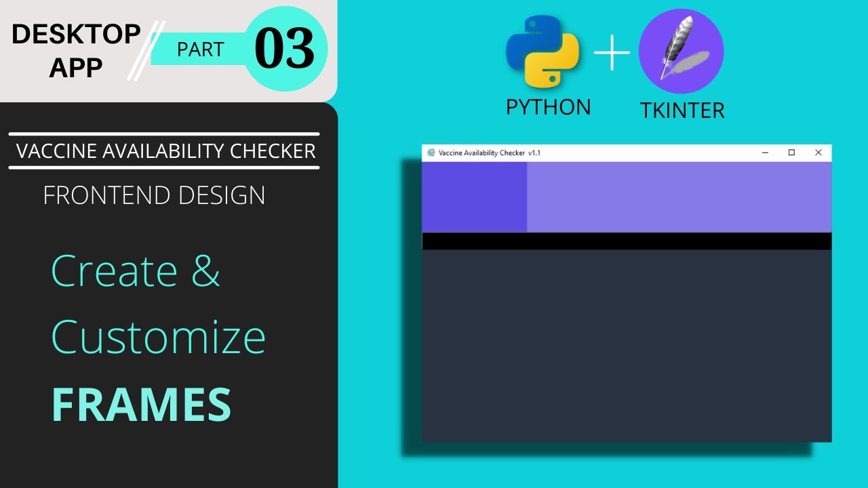Screen dimensions: 868x488
Task: Click the 'DESKTOP APP' text
Action: (76, 51)
